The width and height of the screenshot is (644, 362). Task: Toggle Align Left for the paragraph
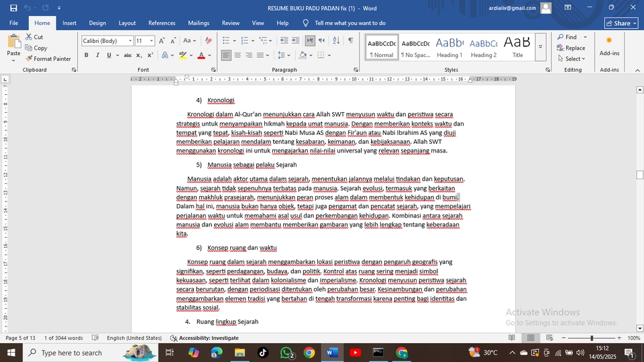coord(226,55)
